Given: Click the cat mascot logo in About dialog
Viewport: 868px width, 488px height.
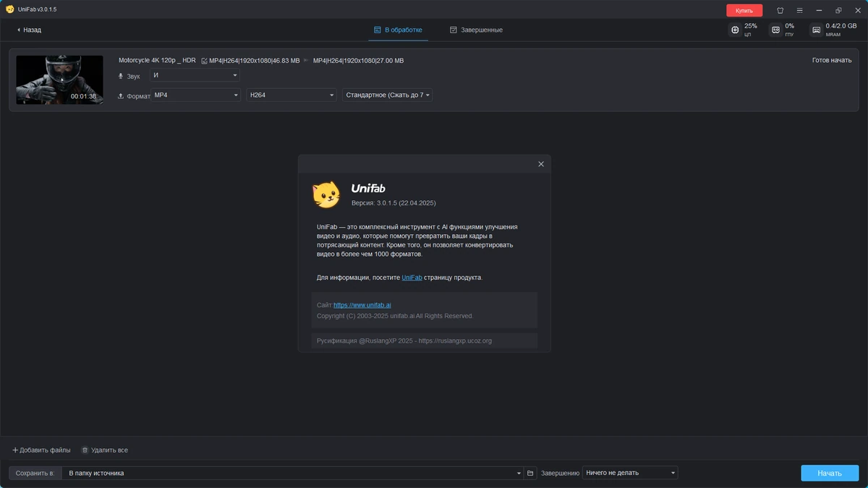Looking at the screenshot, I should (x=326, y=194).
